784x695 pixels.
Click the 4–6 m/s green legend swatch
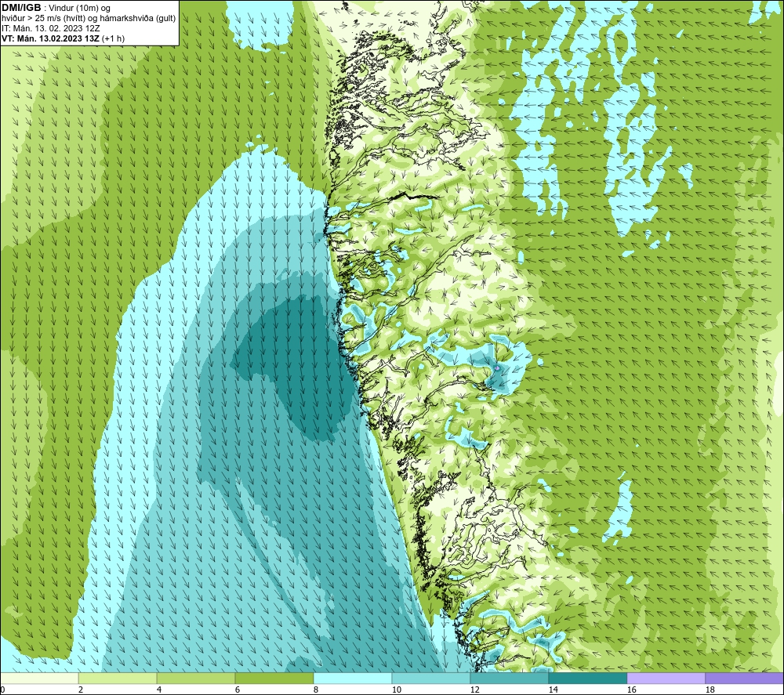pos(196,678)
